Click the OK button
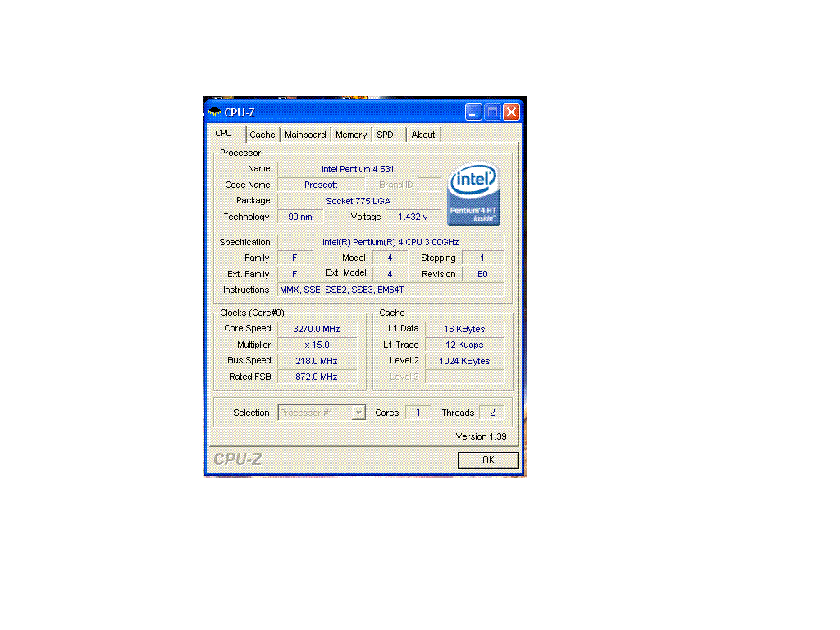840x630 pixels. [488, 460]
